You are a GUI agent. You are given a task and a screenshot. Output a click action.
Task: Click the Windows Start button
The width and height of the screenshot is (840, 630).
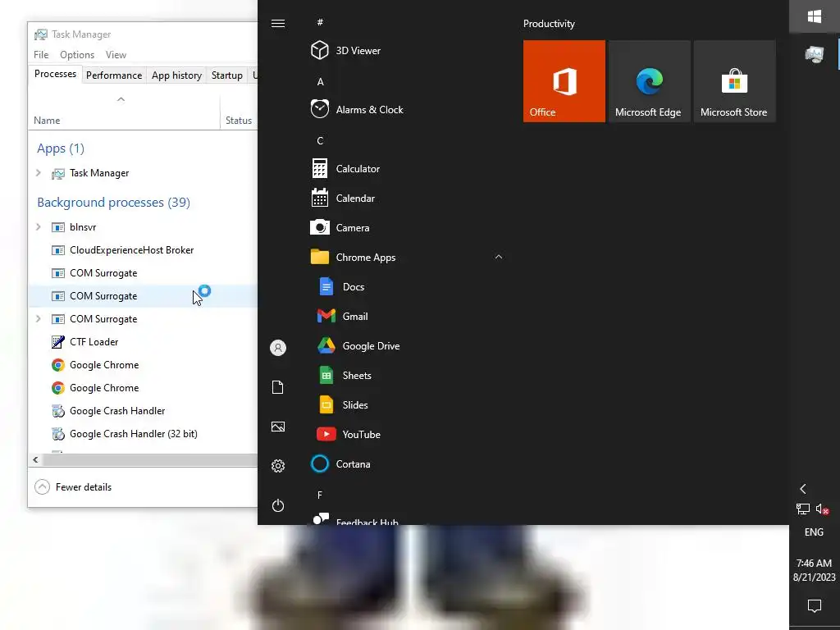click(x=815, y=16)
